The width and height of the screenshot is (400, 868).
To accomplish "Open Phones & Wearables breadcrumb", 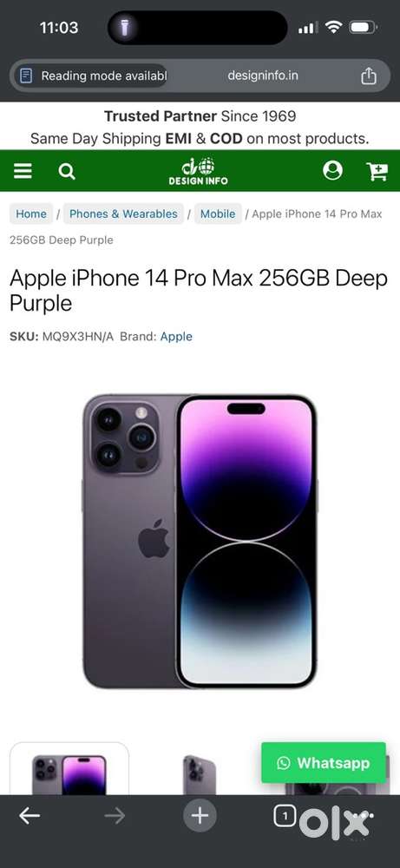I will (123, 214).
